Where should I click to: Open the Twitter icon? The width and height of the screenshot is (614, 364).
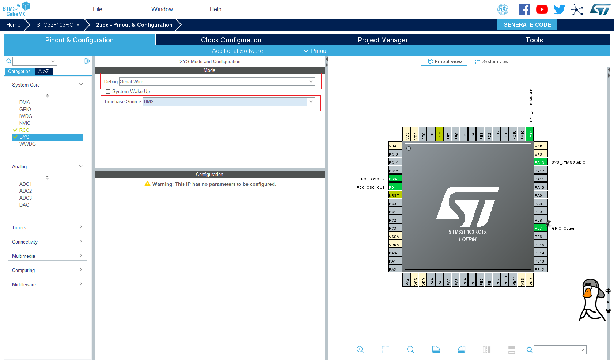pos(560,9)
